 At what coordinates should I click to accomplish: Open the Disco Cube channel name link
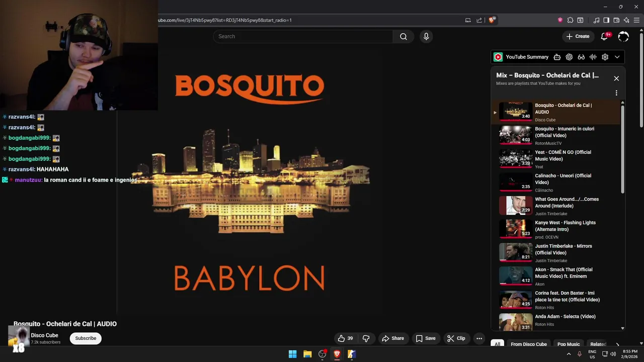pyautogui.click(x=44, y=335)
